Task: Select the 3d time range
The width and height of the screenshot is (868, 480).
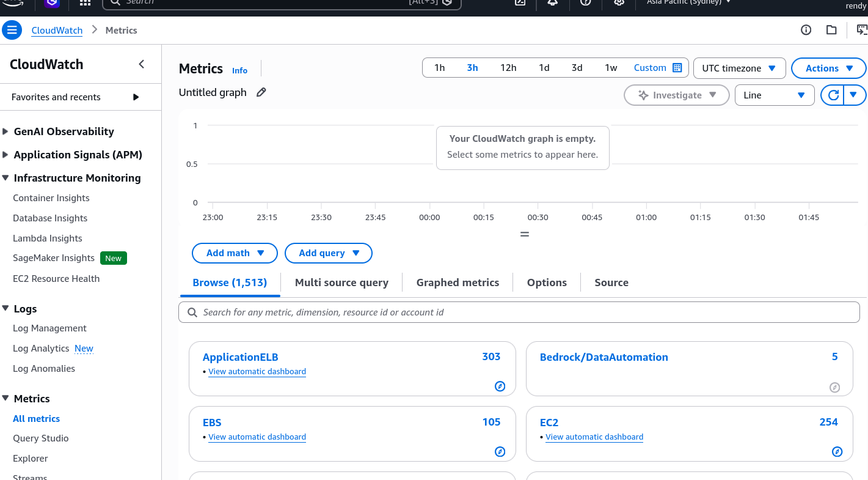Action: (x=577, y=68)
